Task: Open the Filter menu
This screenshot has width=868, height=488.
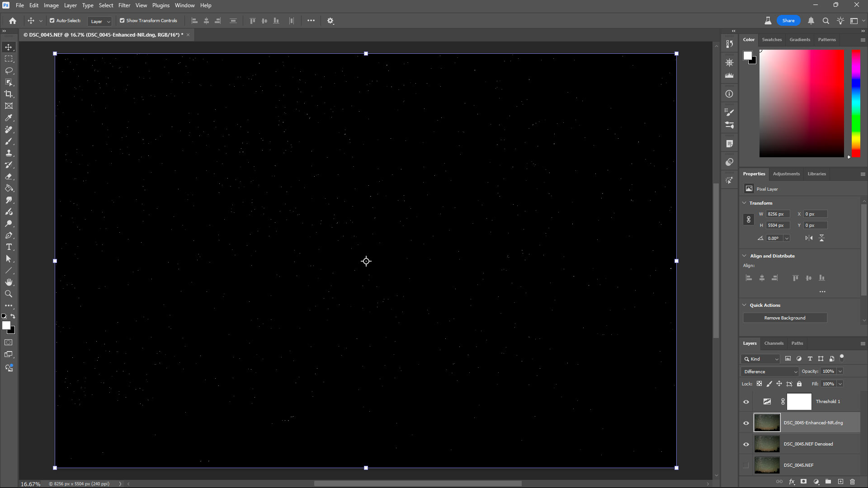Action: coord(124,5)
